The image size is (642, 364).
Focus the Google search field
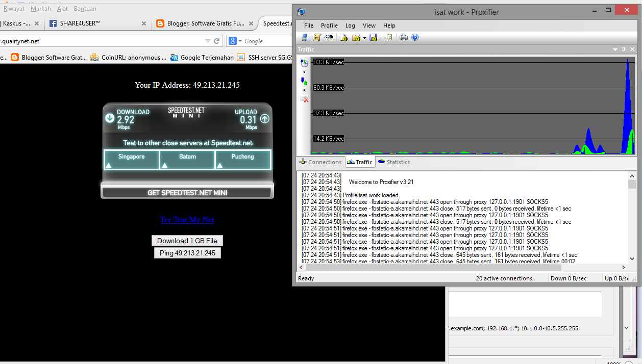(x=267, y=41)
